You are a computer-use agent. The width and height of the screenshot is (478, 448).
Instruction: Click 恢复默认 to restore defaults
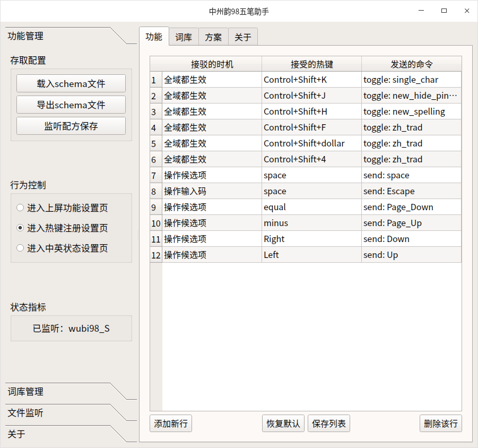[x=283, y=423]
